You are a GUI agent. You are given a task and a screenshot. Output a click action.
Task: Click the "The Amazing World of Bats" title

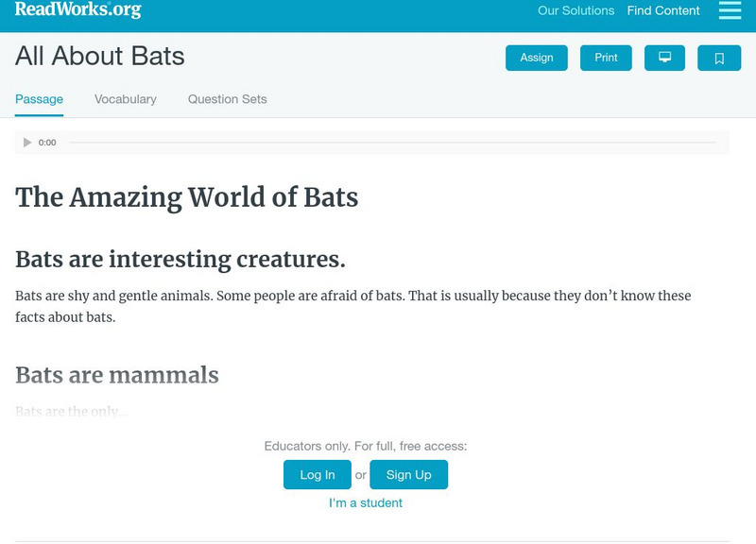click(x=187, y=197)
